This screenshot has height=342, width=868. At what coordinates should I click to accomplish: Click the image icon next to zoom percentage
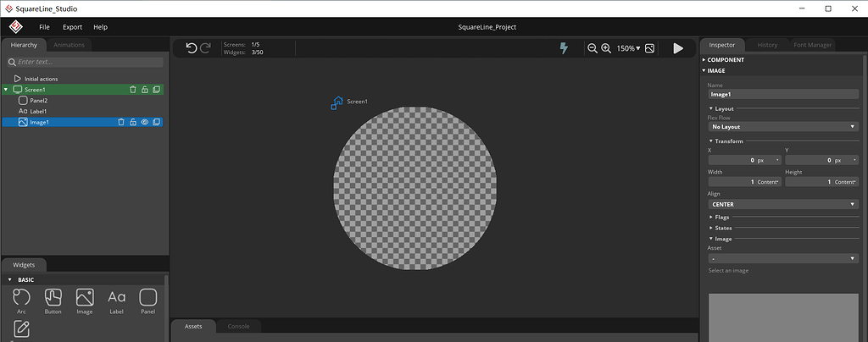[x=650, y=48]
